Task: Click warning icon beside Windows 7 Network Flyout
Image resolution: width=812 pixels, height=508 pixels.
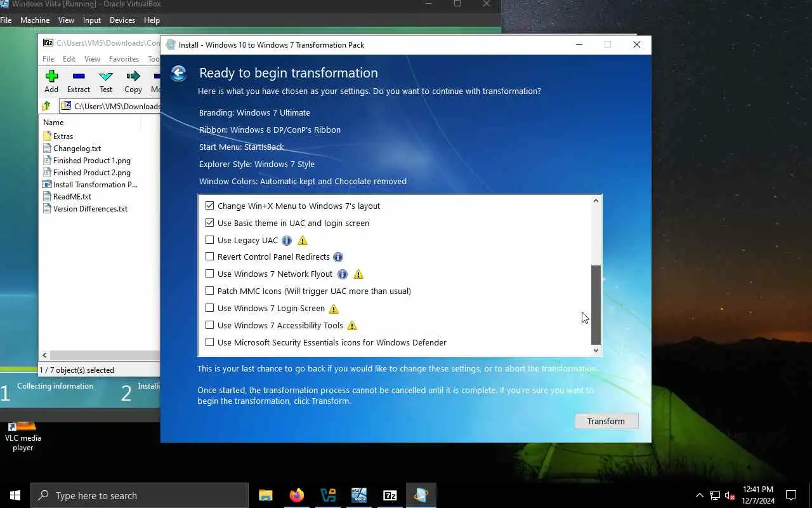Action: [x=358, y=274]
